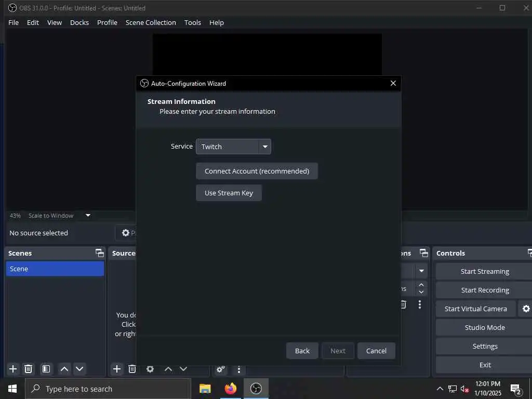Screen dimensions: 532x399
Task: Add a new scene with the plus icon
Action: pos(13,369)
